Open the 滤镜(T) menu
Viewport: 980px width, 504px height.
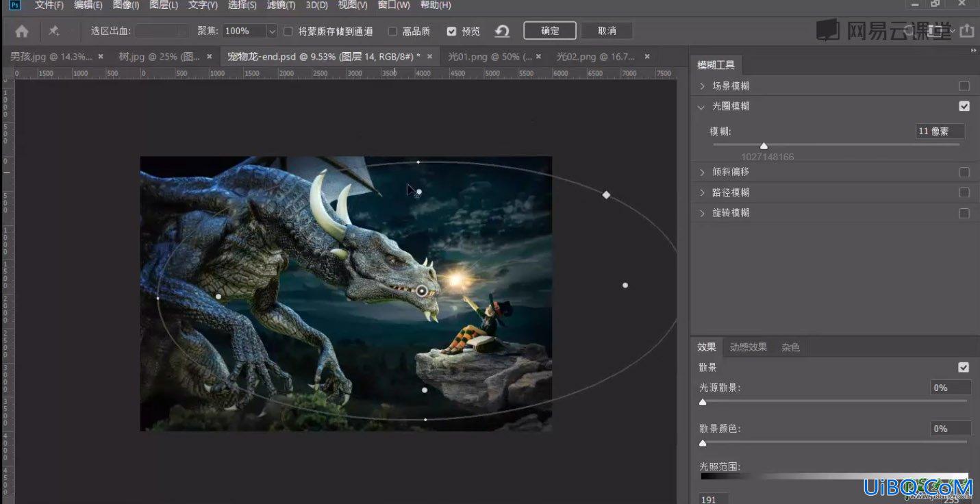pos(281,5)
